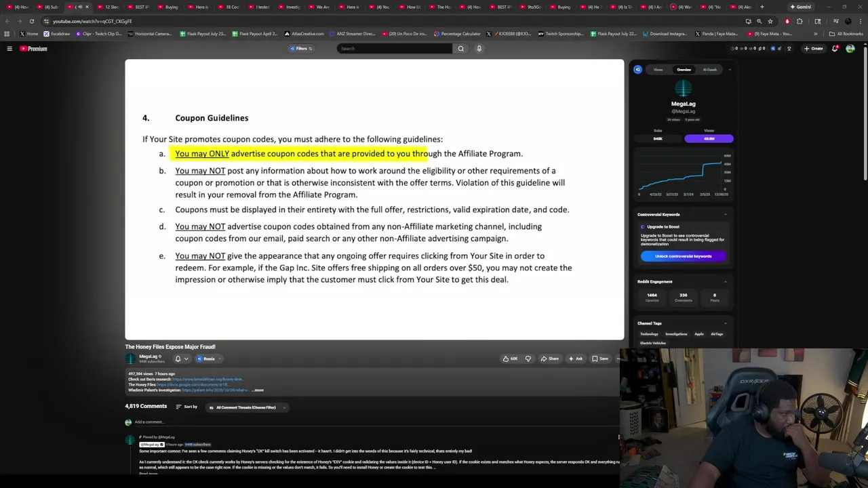This screenshot has height=488, width=868.
Task: Open the AtlasCreative.com bookmark
Action: click(x=304, y=33)
